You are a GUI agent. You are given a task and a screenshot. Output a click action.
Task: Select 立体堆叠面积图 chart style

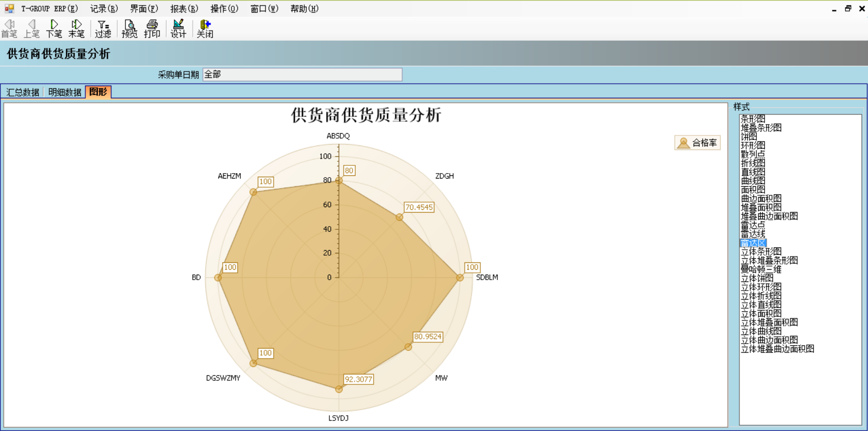point(769,322)
